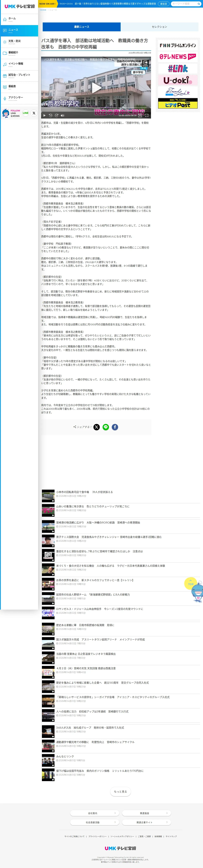
Task: Open the 関連施設 footer button
Action: [146, 813]
